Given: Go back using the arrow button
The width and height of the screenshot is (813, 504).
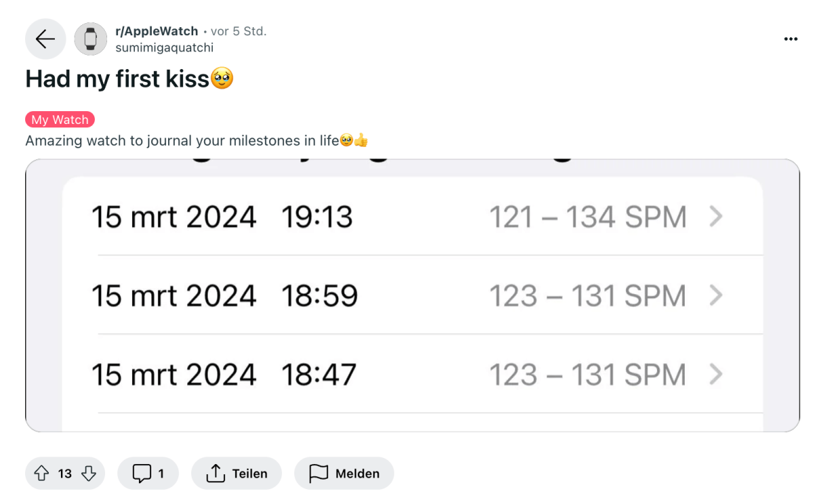Looking at the screenshot, I should [45, 39].
